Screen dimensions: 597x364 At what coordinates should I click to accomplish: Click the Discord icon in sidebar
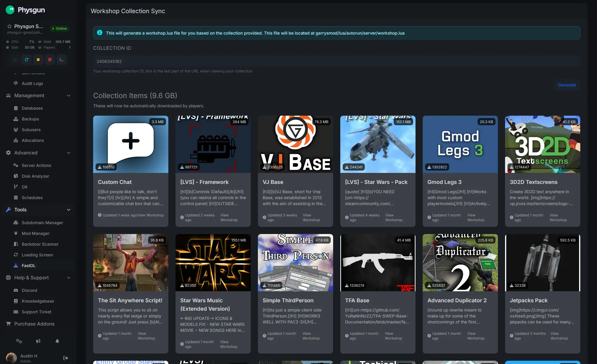click(x=16, y=290)
